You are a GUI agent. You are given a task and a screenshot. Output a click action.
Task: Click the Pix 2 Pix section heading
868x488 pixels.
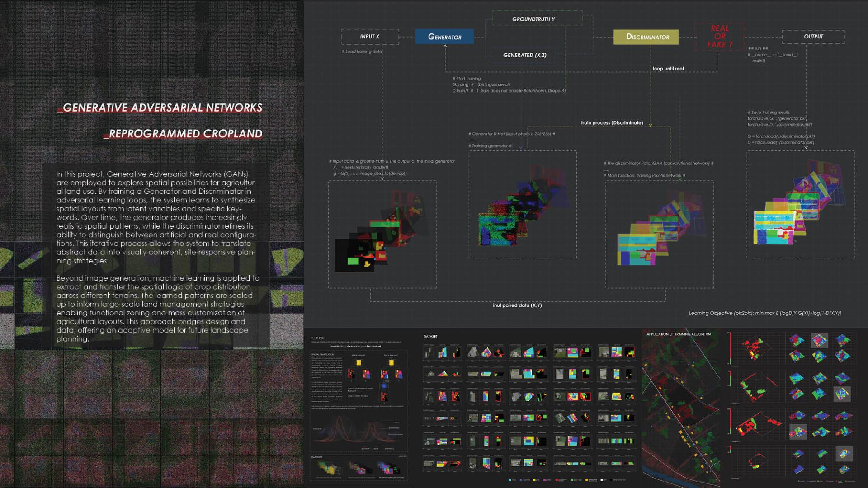pos(317,338)
